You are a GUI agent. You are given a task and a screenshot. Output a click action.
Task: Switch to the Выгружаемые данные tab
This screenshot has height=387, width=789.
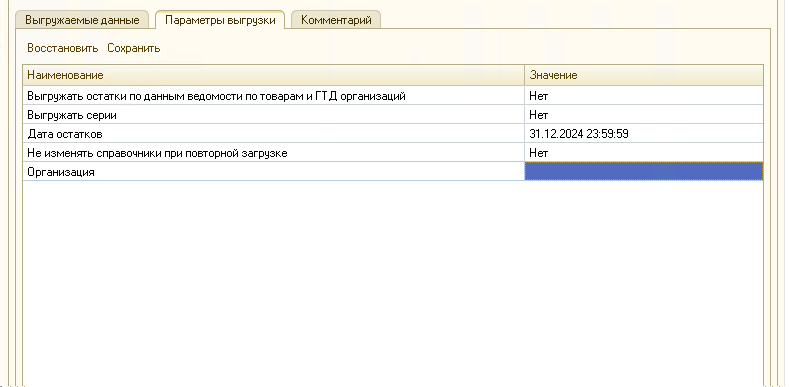tap(83, 21)
